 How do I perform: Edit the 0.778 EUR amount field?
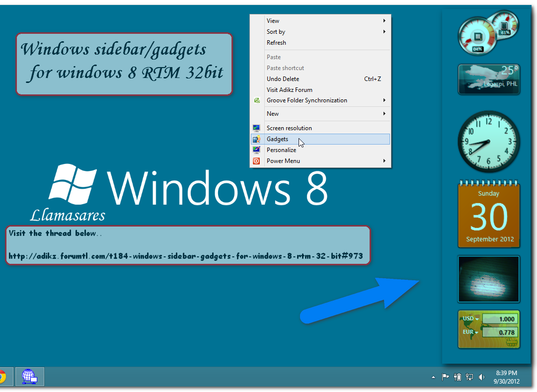[499, 332]
